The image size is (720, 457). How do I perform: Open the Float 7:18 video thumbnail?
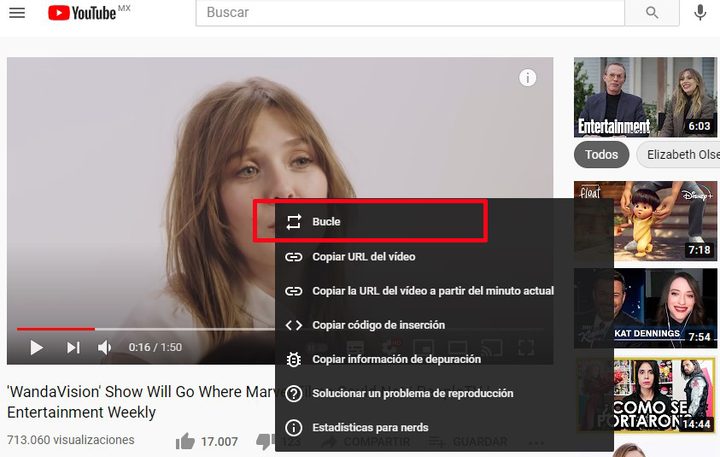click(x=645, y=221)
